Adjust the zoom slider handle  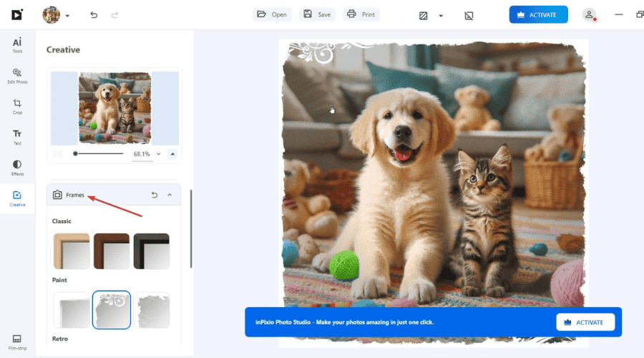click(x=75, y=154)
